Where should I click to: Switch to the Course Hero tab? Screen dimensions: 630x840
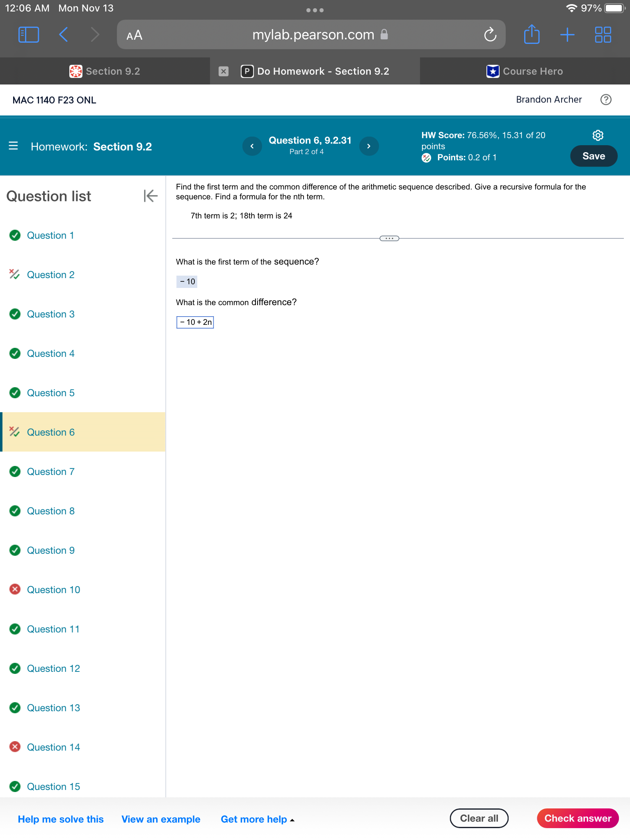pyautogui.click(x=525, y=71)
